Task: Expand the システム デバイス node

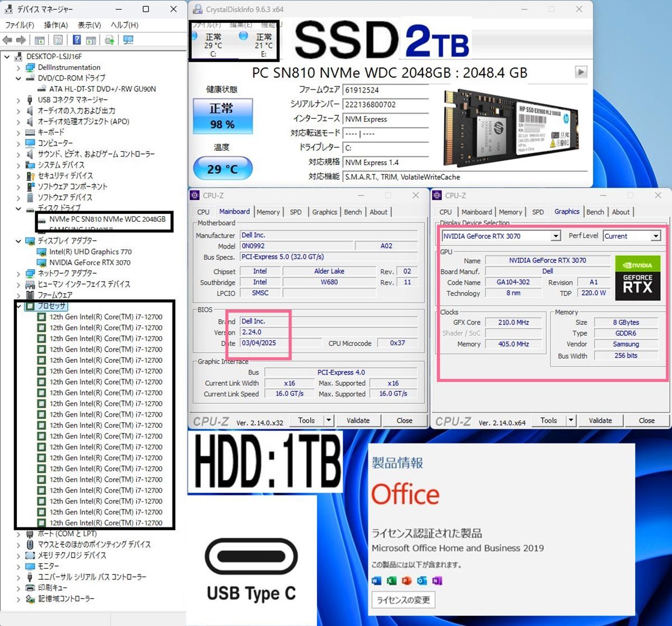Action: [18, 165]
